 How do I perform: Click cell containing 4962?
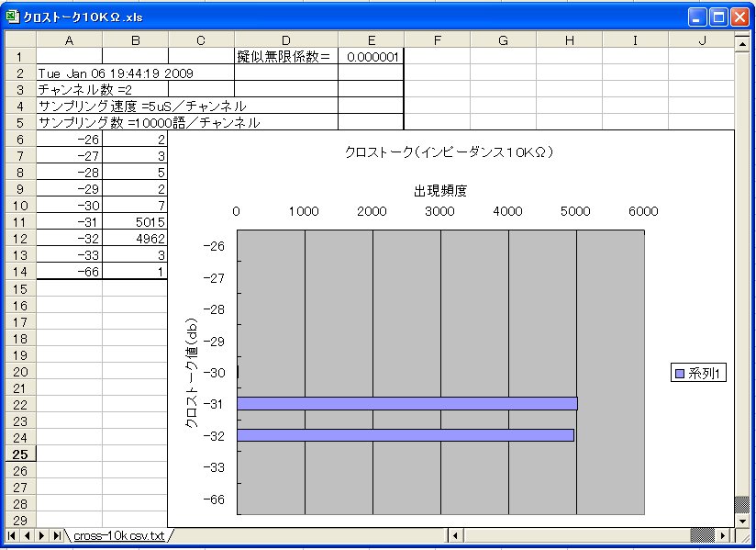(135, 239)
